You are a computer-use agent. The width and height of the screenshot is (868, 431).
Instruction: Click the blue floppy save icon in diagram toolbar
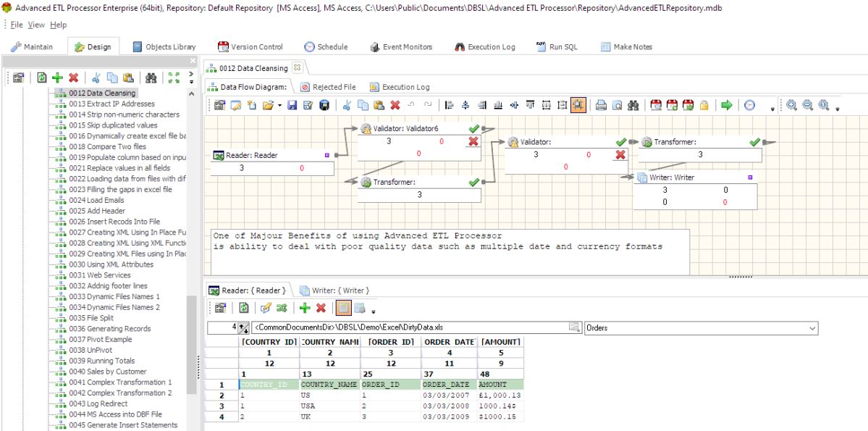[x=292, y=105]
